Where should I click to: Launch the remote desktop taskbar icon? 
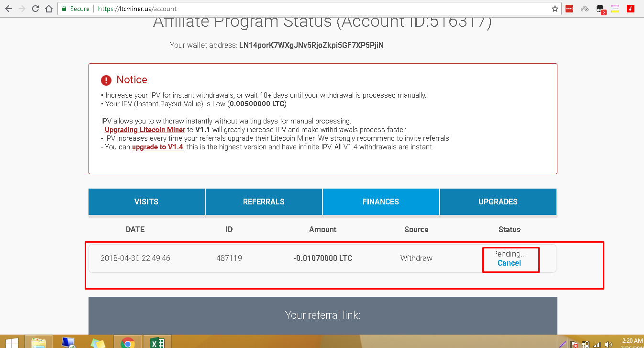(x=68, y=342)
